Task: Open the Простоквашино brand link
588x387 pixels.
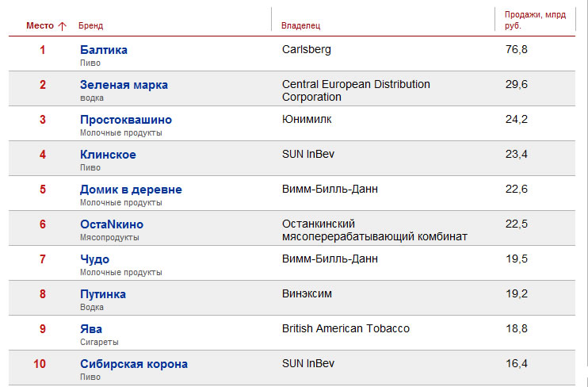Action: point(126,120)
